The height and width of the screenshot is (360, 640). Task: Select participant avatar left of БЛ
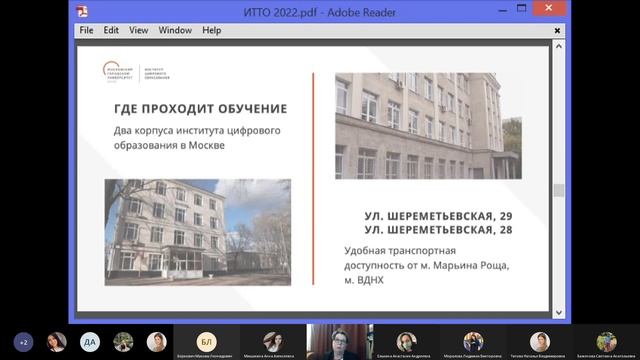(x=156, y=342)
